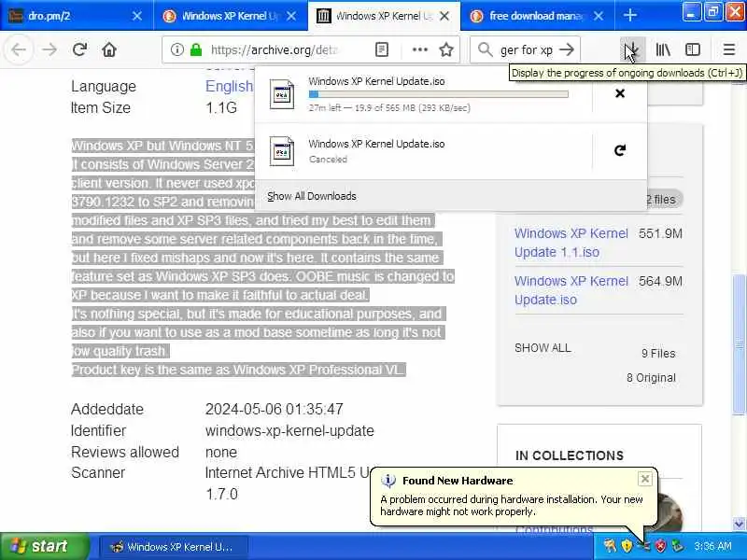Retry the canceled ISO download

pyautogui.click(x=620, y=151)
